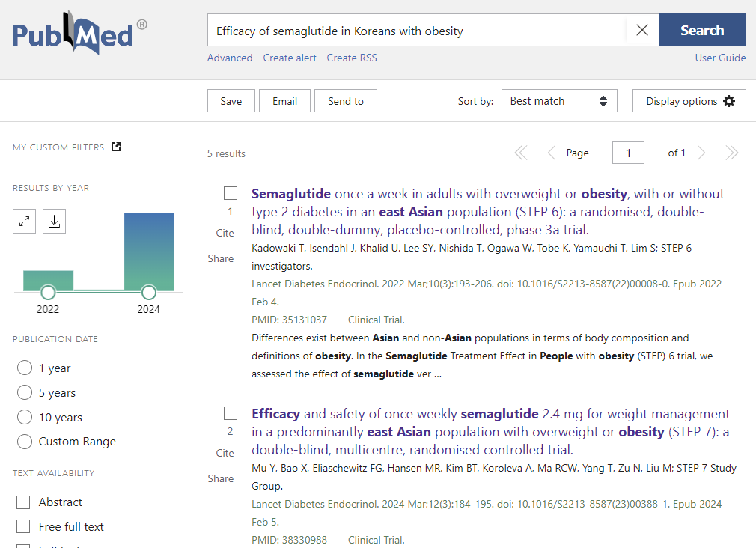
Task: Click the 2024 year slider handle
Action: (148, 292)
